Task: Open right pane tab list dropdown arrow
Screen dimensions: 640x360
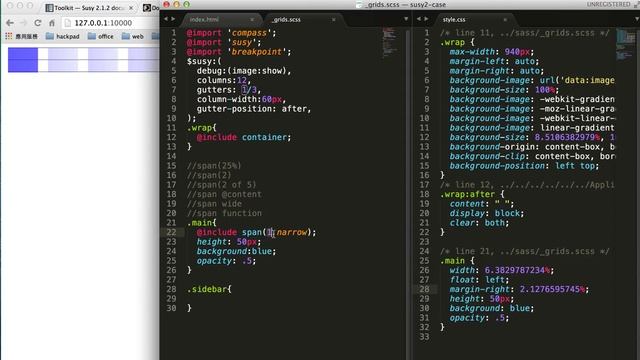Action: coord(637,19)
